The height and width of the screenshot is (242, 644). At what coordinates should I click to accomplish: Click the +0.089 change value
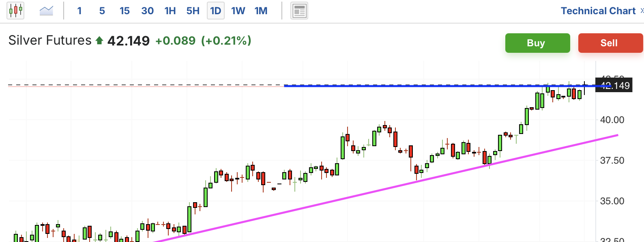175,41
